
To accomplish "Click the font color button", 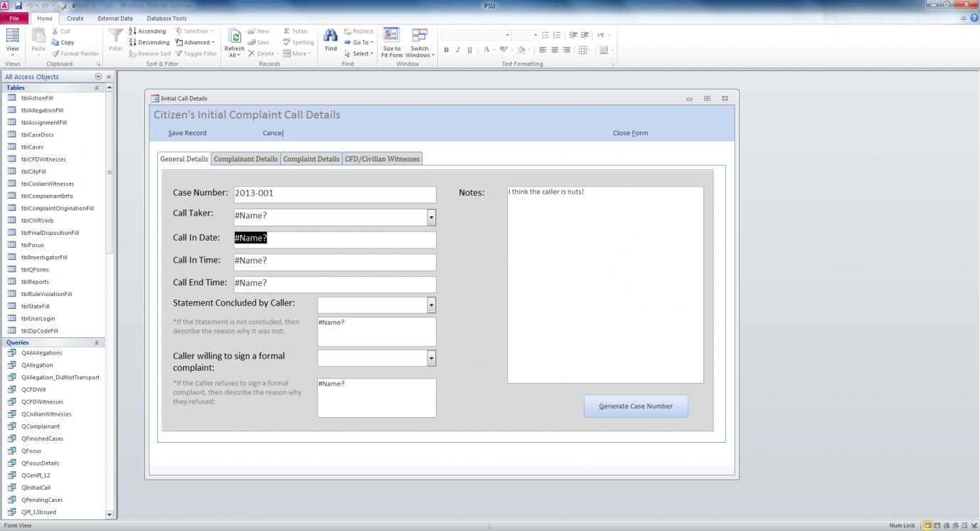I will click(486, 50).
